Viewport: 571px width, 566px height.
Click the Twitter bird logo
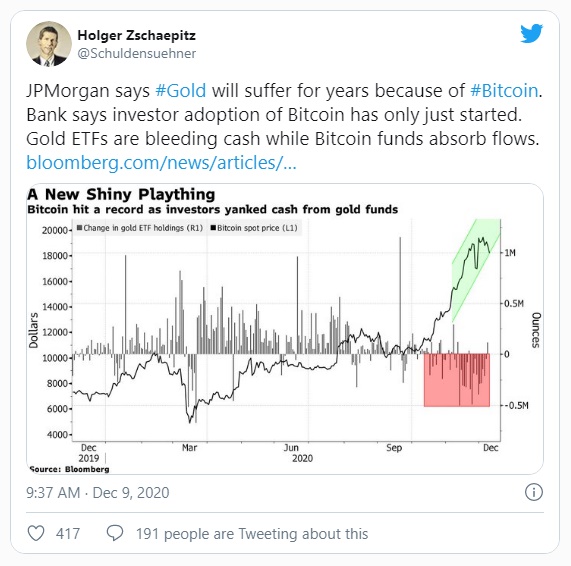531,34
